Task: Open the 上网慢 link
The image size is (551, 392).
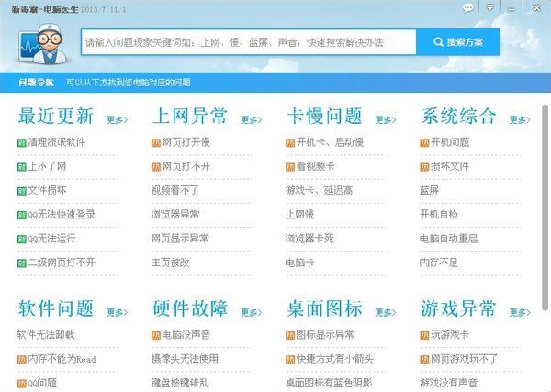Action: [299, 214]
